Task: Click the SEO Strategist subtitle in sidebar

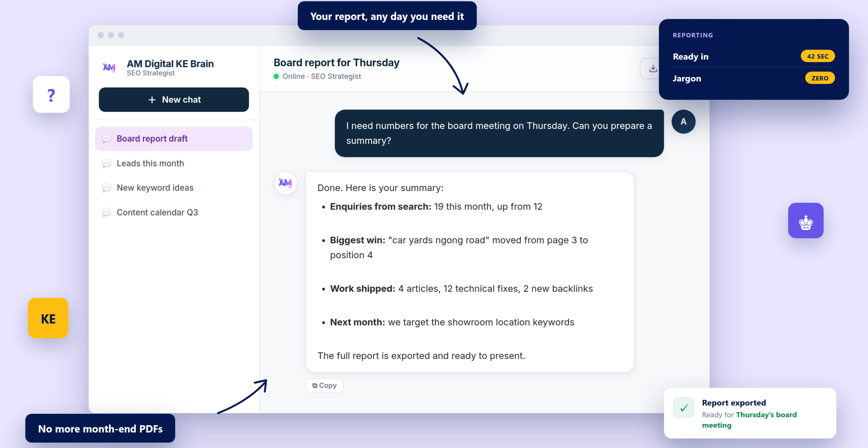Action: point(151,73)
